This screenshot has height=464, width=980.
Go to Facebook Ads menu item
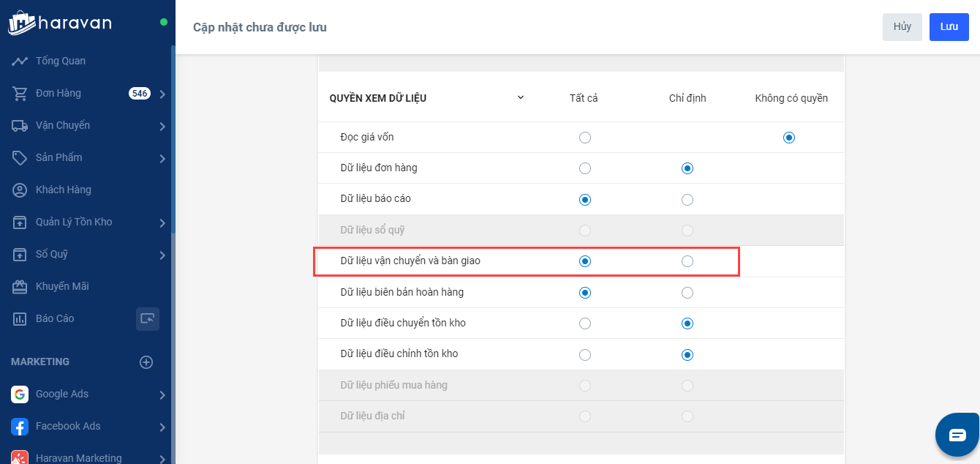[x=68, y=426]
